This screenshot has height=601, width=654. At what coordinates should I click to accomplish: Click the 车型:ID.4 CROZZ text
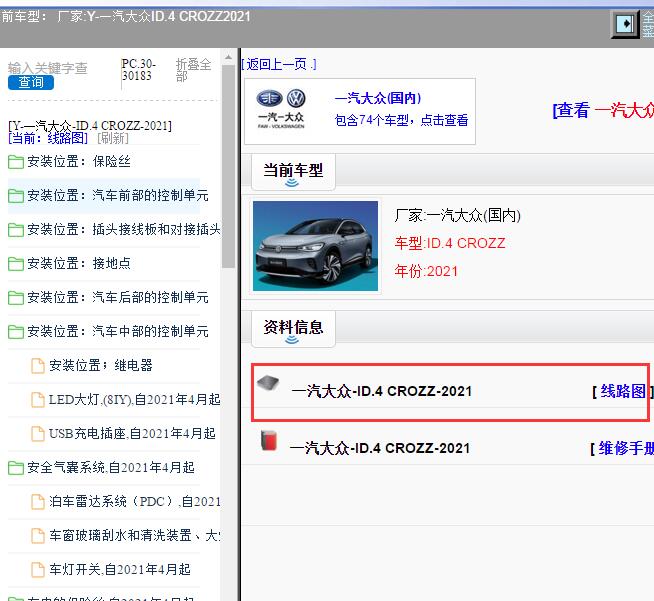tap(450, 243)
